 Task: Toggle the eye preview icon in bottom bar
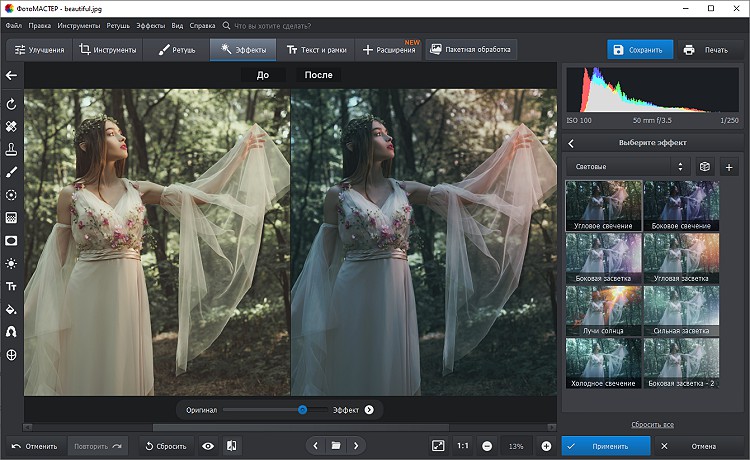[x=208, y=446]
